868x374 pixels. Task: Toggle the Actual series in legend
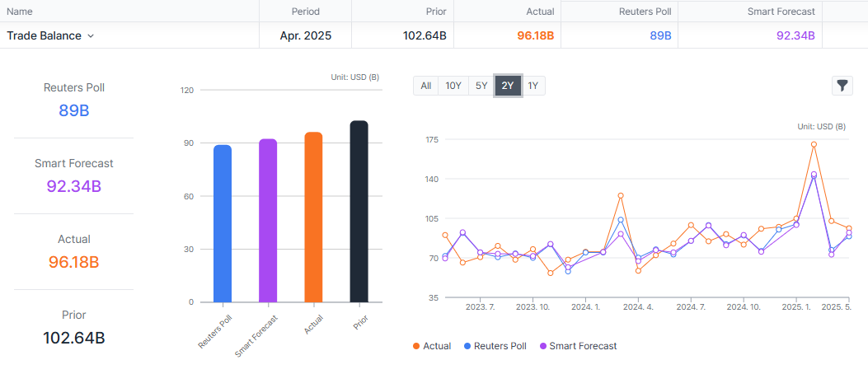[x=431, y=346]
